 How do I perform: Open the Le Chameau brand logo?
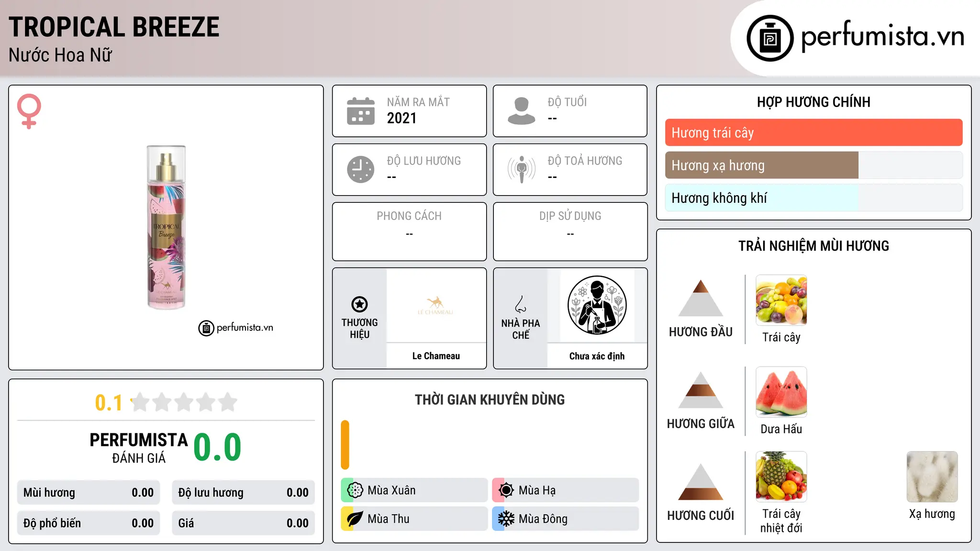coord(435,305)
